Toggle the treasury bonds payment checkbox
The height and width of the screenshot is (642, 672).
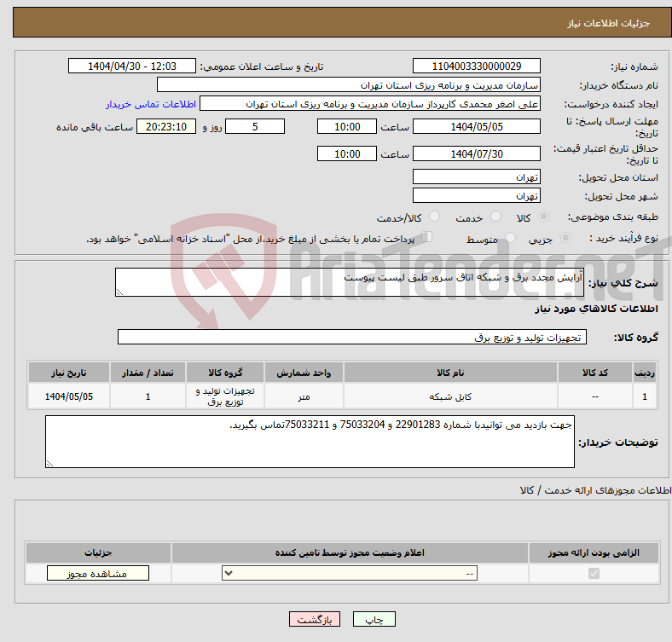(427, 238)
